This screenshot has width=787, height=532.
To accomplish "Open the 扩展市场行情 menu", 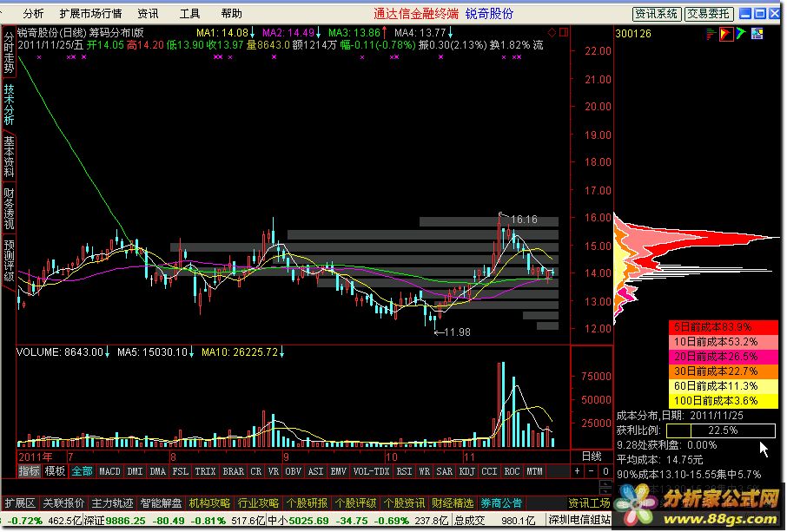I will pyautogui.click(x=90, y=14).
